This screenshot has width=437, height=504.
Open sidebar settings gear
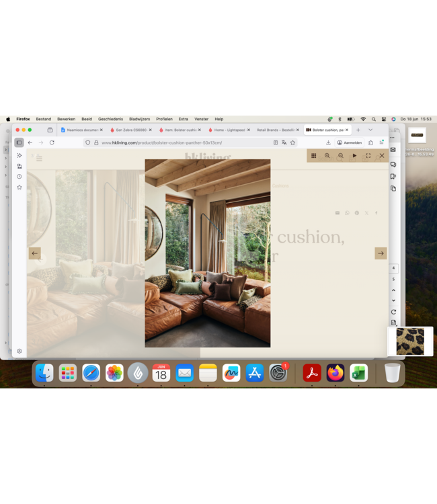click(x=19, y=351)
